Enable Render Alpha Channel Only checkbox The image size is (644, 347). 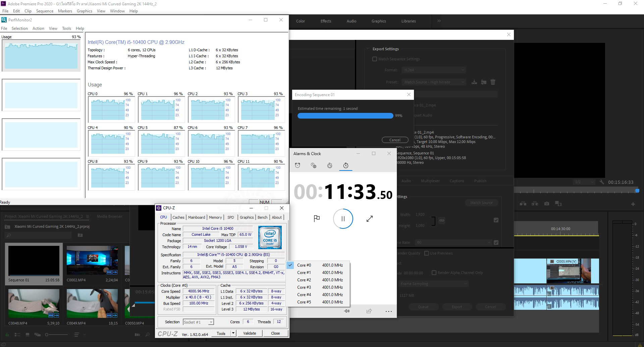434,273
